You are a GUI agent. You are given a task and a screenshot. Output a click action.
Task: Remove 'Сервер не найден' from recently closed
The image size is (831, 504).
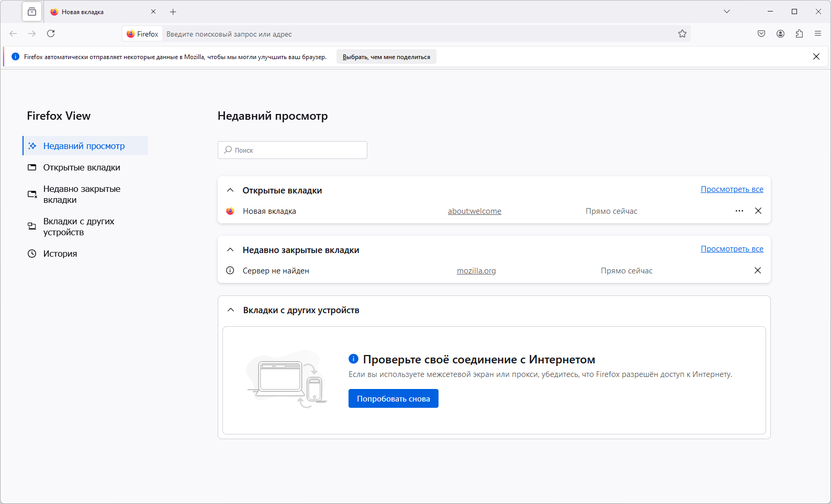pos(758,270)
